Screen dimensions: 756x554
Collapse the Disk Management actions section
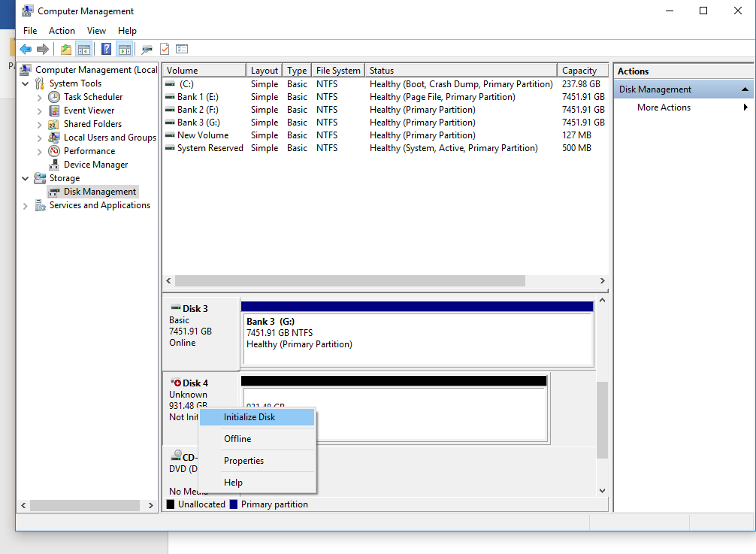pos(745,89)
